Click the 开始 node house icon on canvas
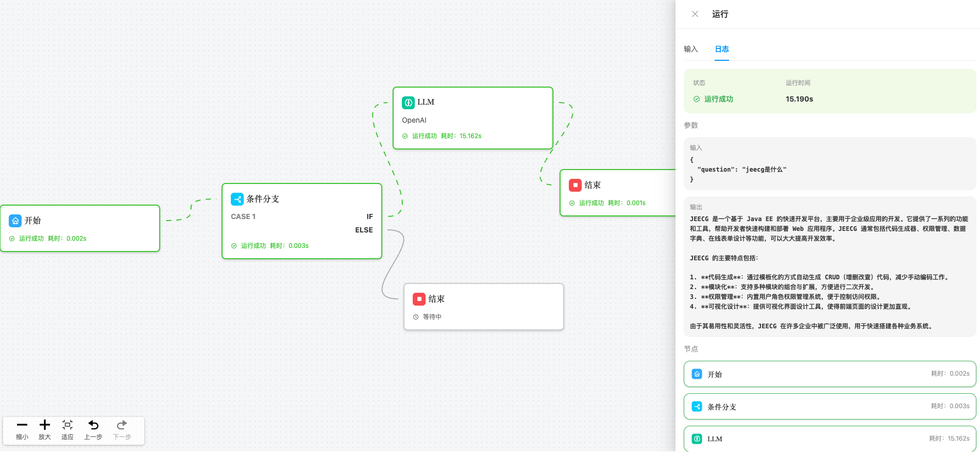Image resolution: width=980 pixels, height=452 pixels. pos(15,221)
